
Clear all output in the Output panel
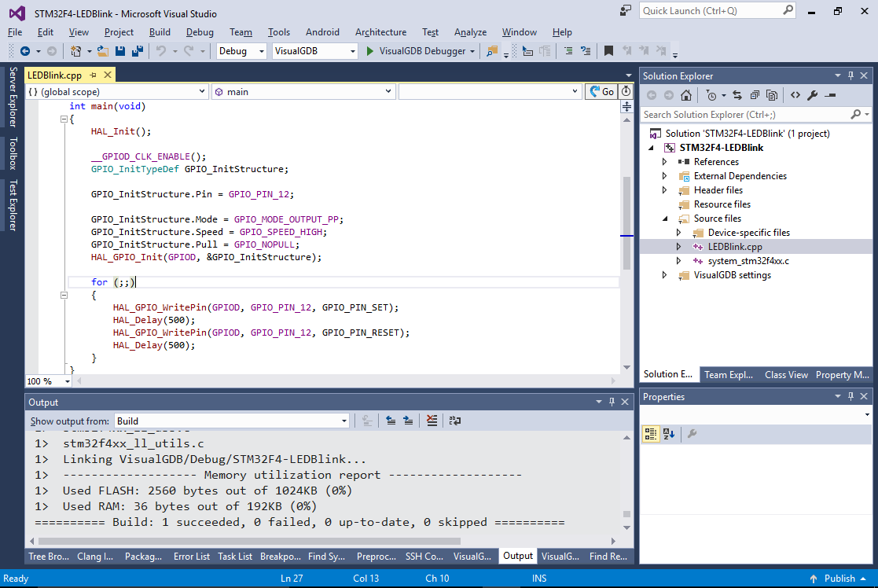[432, 421]
